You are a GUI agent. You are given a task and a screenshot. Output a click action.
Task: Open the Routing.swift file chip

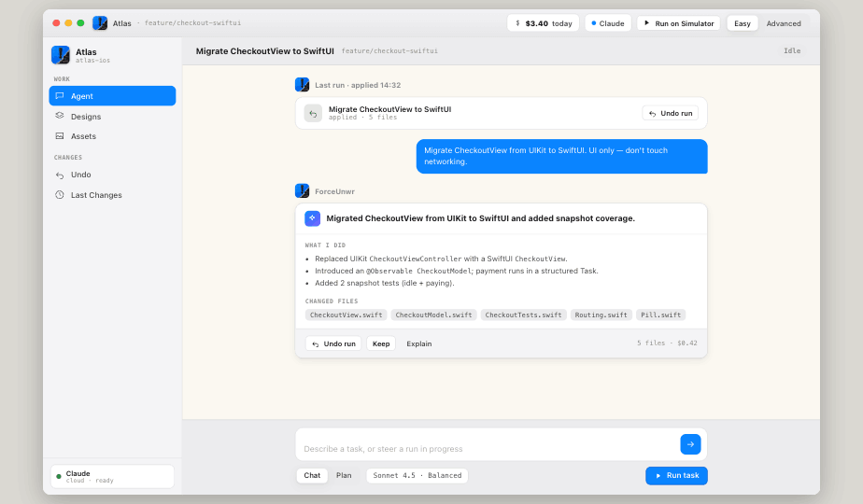601,315
